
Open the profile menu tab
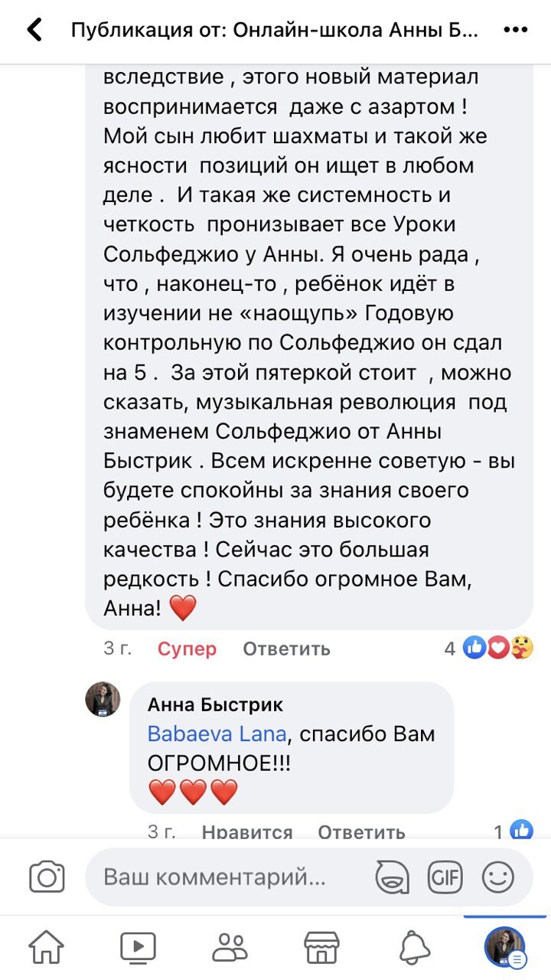(505, 947)
